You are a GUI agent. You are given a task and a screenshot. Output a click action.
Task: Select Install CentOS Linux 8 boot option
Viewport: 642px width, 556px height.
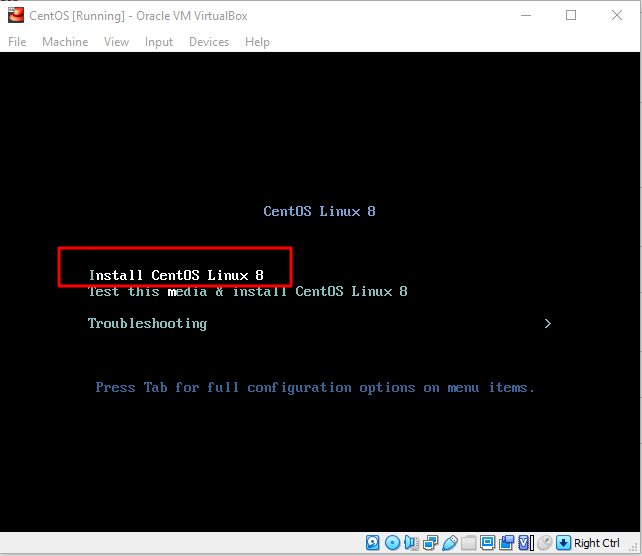[x=176, y=275]
